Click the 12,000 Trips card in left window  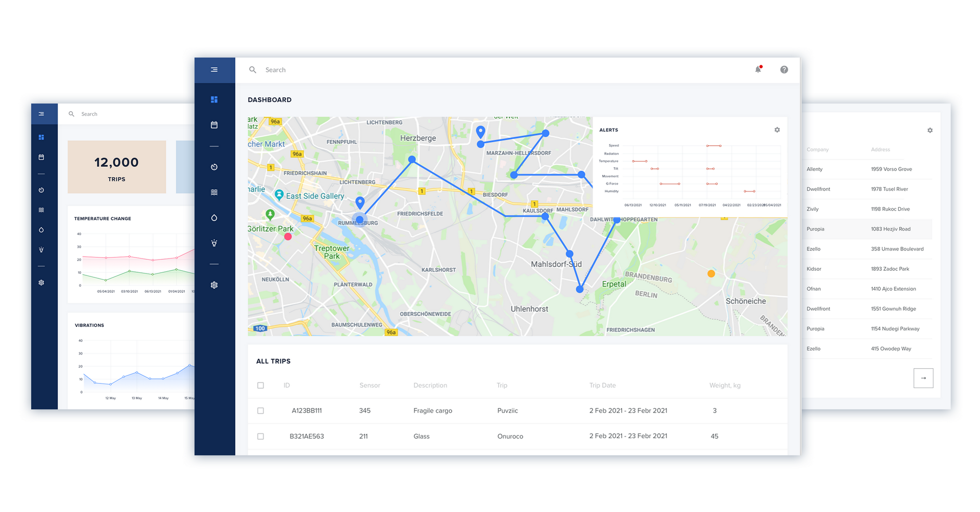[x=117, y=167]
